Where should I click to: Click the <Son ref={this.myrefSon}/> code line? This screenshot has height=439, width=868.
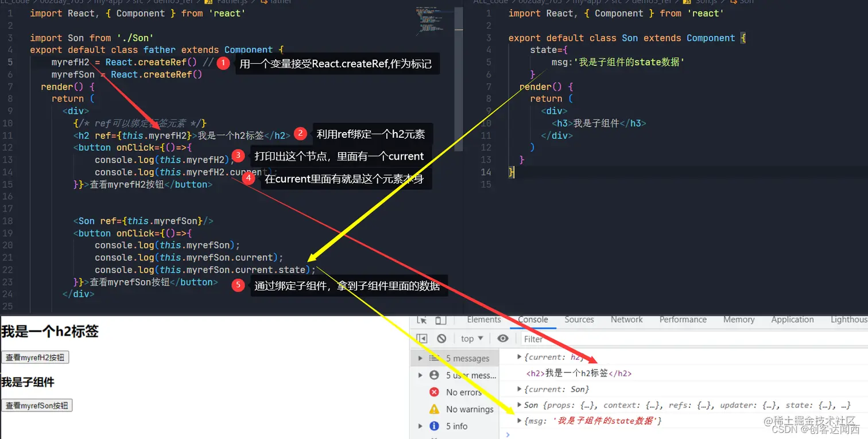coord(143,221)
